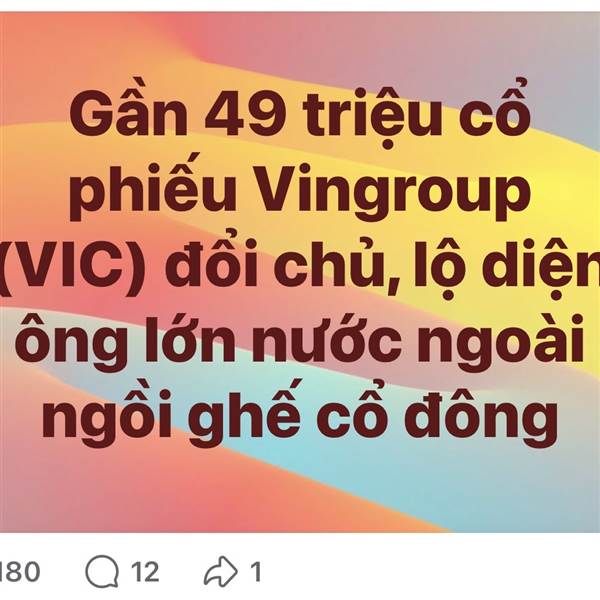This screenshot has width=600, height=600.
Task: Click the word 'ngoài' in the image
Action: (501, 341)
